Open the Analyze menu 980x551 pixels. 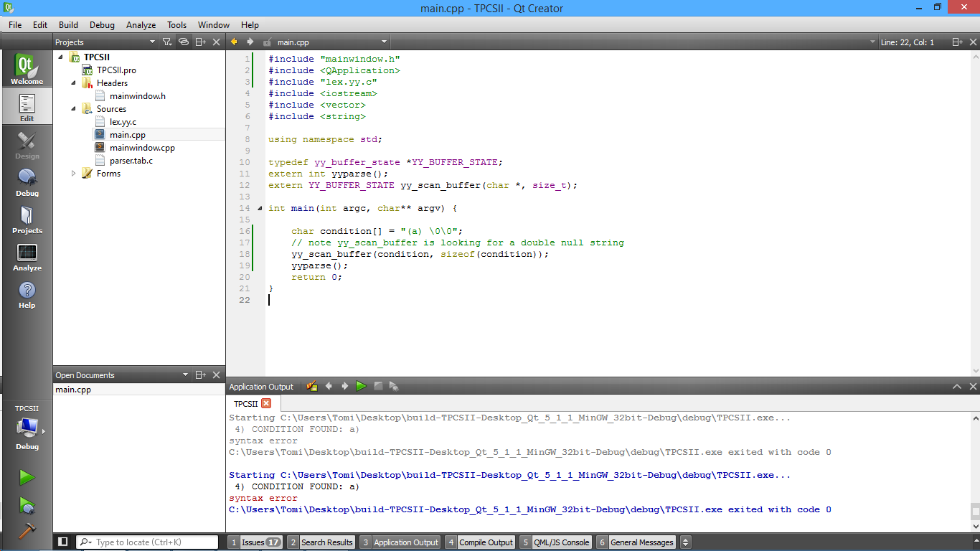141,24
